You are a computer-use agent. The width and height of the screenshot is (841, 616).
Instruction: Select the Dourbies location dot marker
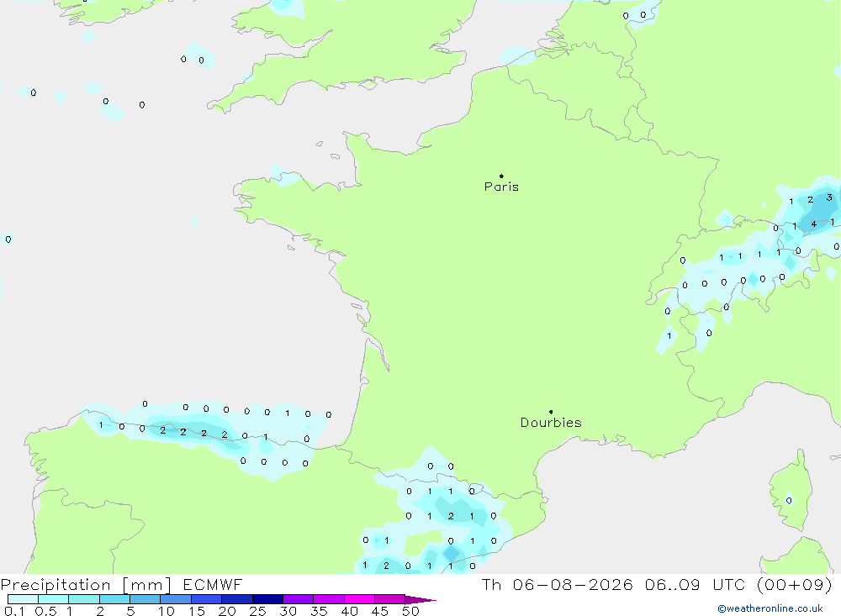[x=551, y=412]
